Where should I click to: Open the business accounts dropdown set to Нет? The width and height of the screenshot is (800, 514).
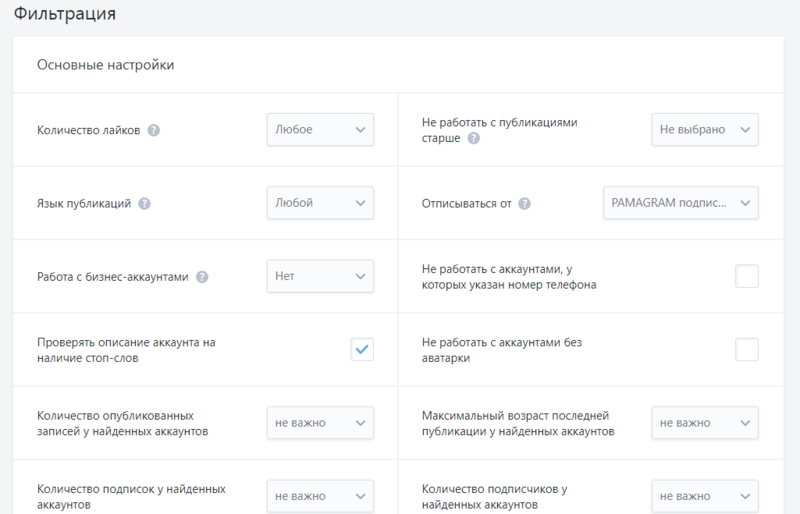click(x=320, y=276)
